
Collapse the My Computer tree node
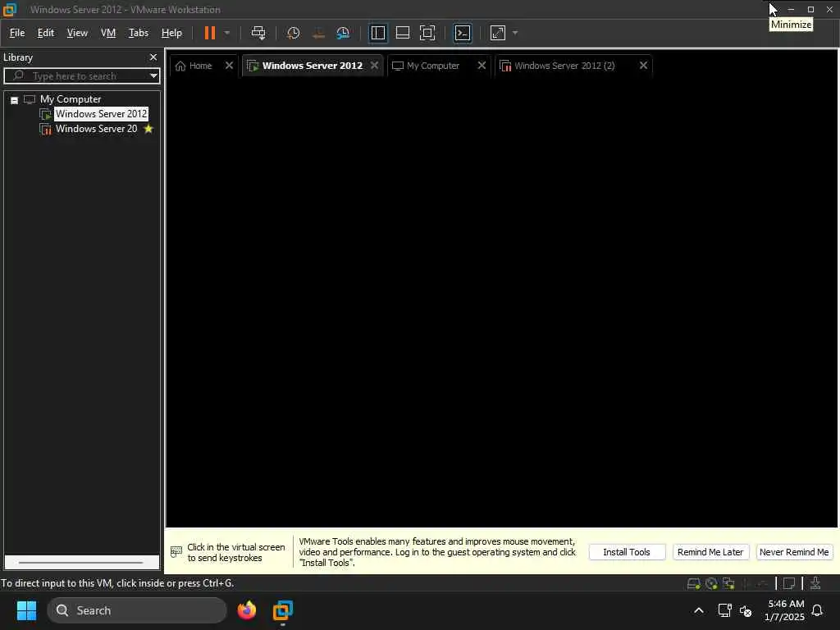click(15, 99)
